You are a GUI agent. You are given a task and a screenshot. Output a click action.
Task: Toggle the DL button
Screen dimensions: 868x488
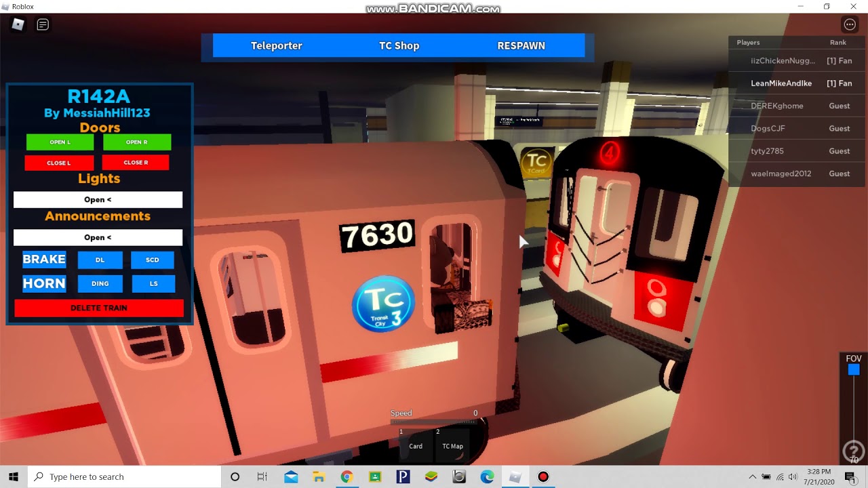point(100,260)
